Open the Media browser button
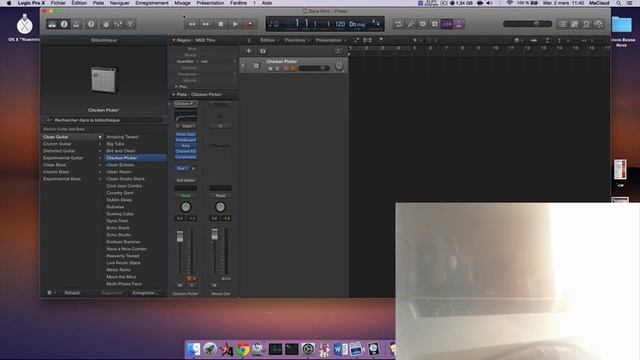640x360 pixels. tap(599, 24)
